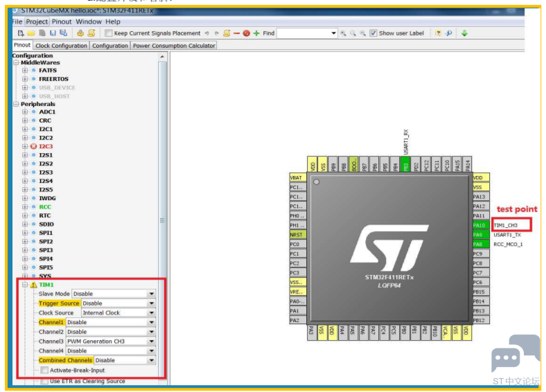The image size is (546, 392).
Task: Open the File menu
Action: click(17, 21)
